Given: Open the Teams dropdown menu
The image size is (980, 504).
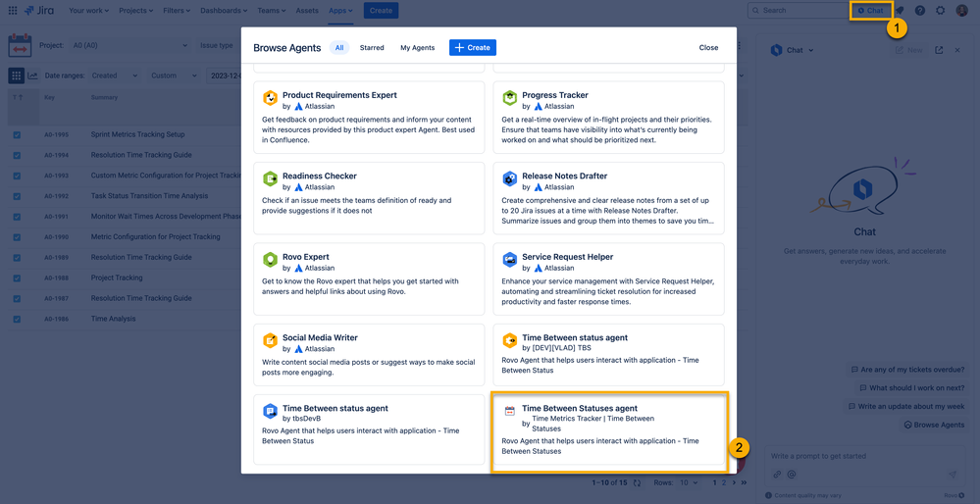Looking at the screenshot, I should pos(272,11).
